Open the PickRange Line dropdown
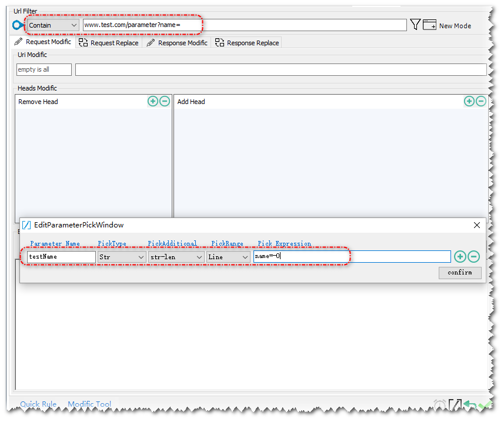The height and width of the screenshot is (422, 504). click(228, 257)
